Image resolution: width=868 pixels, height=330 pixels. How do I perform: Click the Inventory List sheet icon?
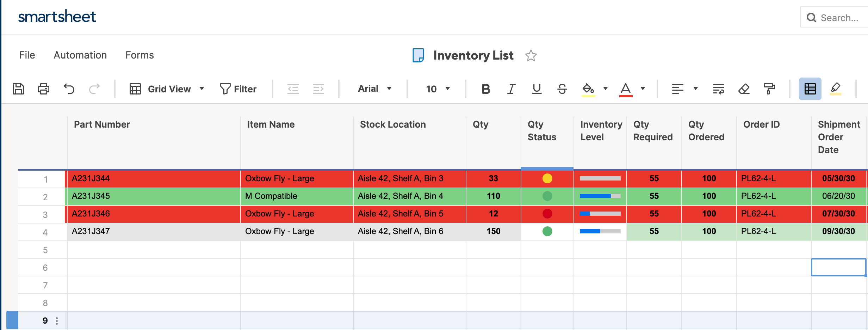coord(418,55)
